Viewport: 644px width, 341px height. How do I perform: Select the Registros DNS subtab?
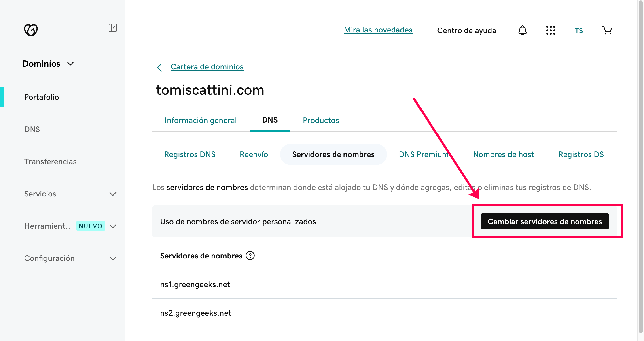point(189,154)
